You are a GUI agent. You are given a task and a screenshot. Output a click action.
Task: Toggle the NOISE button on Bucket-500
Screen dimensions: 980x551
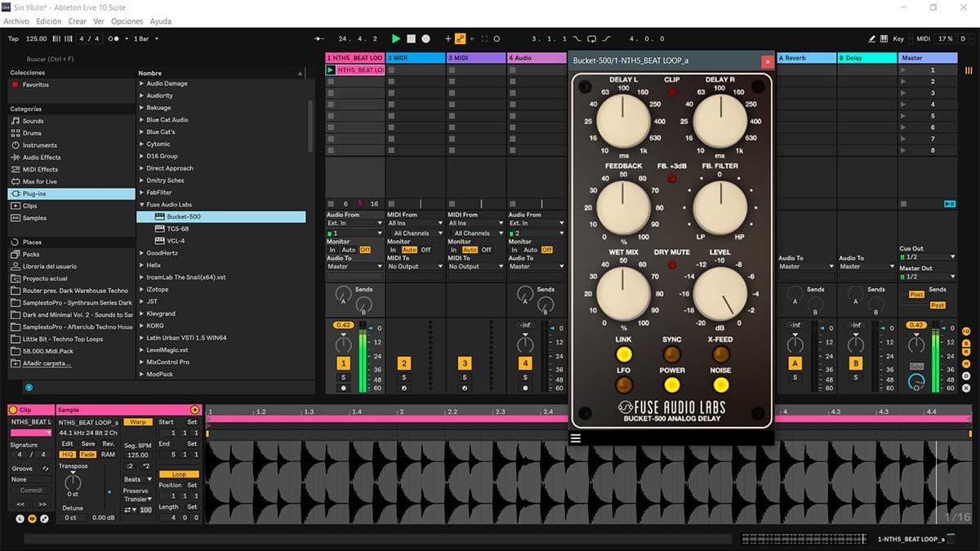720,385
